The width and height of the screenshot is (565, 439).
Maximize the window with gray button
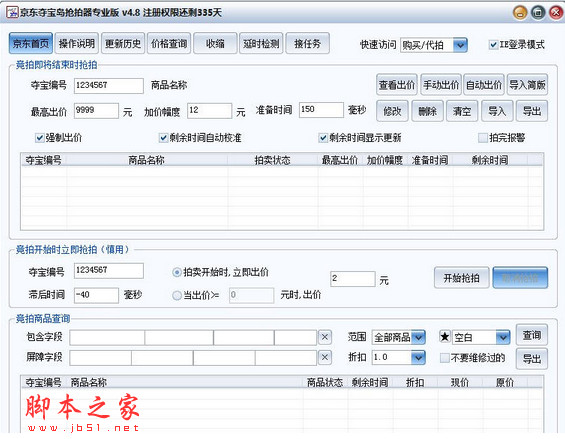tap(538, 13)
